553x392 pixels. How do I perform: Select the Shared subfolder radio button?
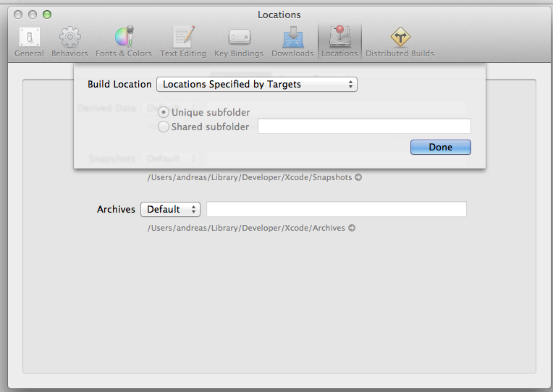[x=164, y=127]
